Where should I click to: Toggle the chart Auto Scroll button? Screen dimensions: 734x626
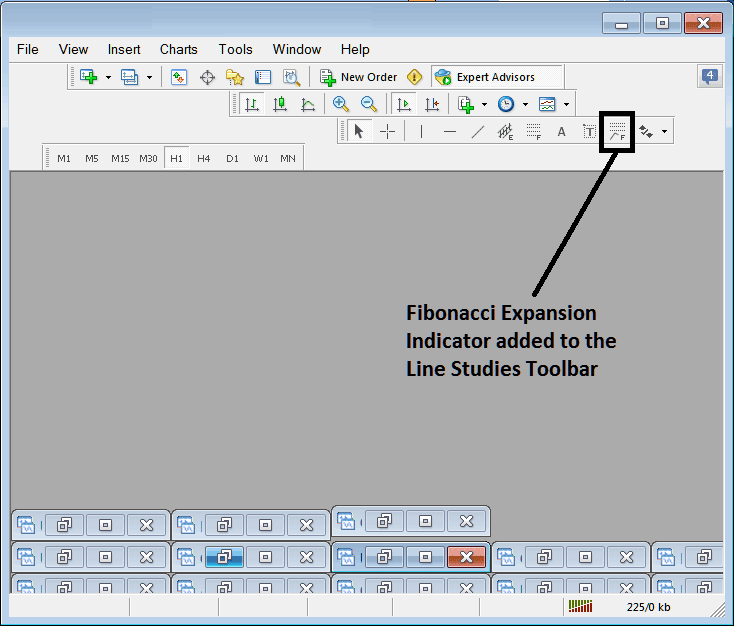[404, 104]
